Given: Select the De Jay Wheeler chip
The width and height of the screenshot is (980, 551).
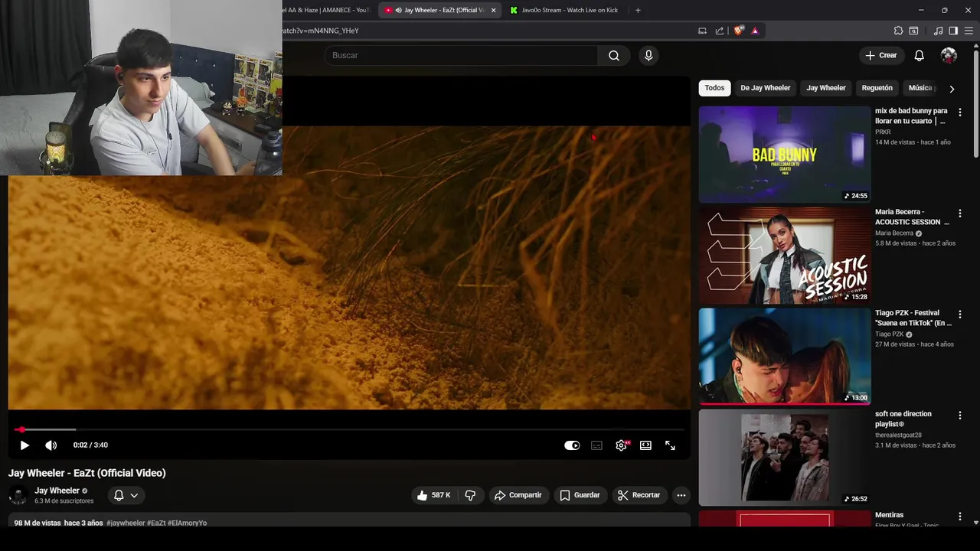Looking at the screenshot, I should coord(765,88).
